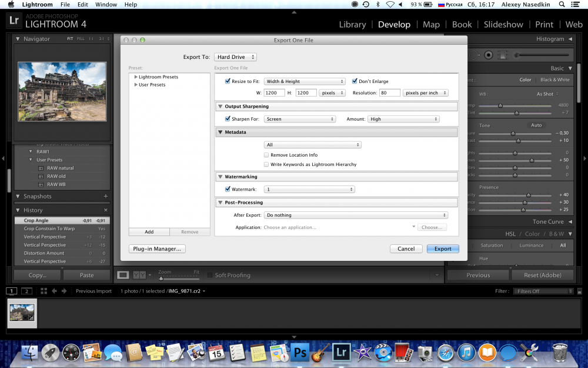
Task: Click Time Machine icon in menu bar
Action: 366,5
